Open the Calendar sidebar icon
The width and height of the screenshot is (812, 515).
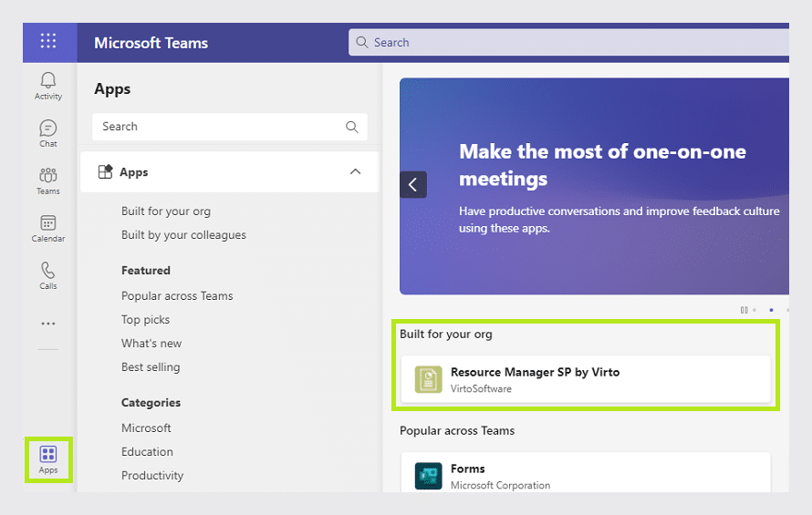point(48,228)
